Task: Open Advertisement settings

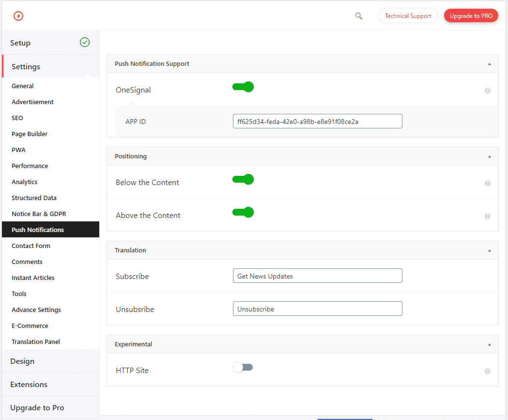Action: point(33,102)
